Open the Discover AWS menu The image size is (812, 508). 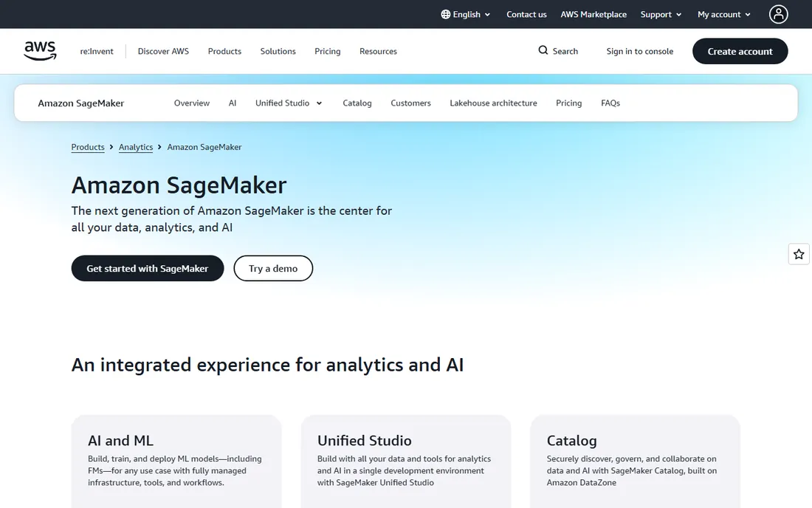point(163,51)
